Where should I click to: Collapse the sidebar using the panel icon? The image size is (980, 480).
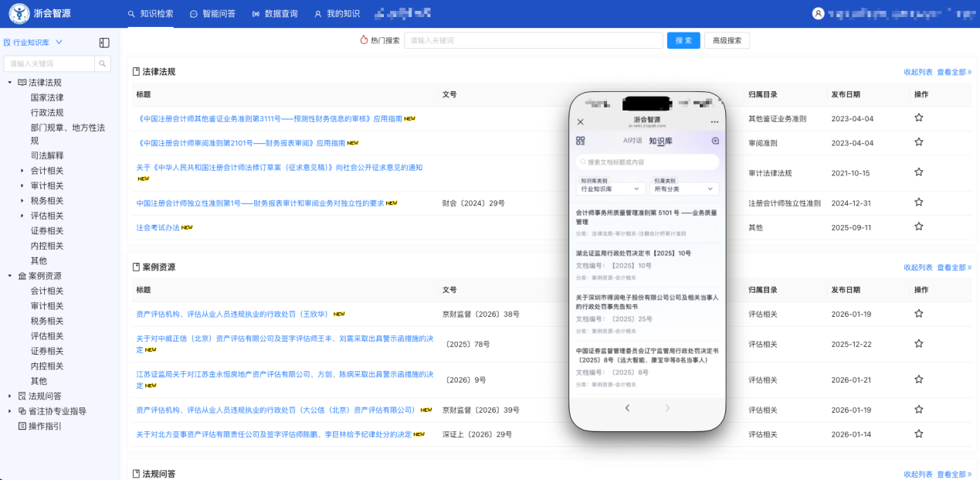[x=103, y=43]
